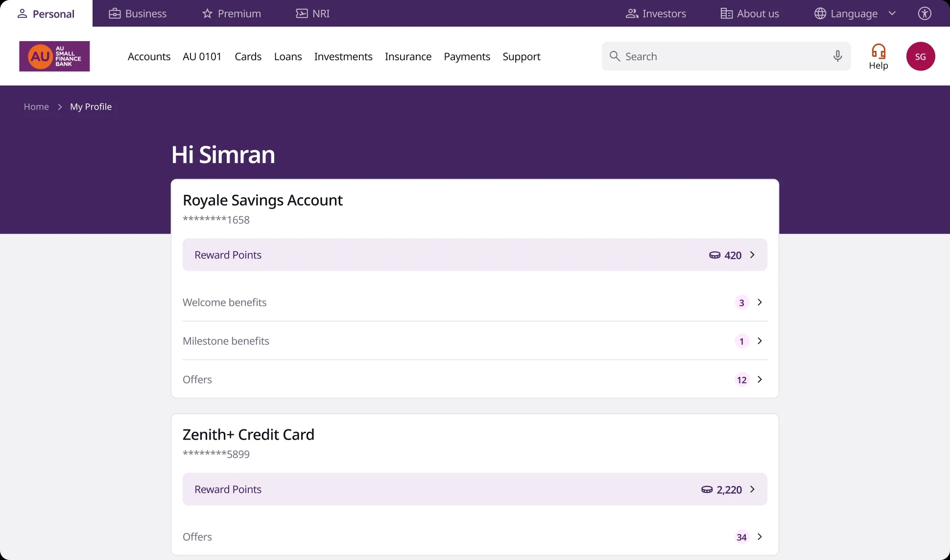This screenshot has width=950, height=560.
Task: Click Royale Savings Account heading
Action: pyautogui.click(x=262, y=200)
